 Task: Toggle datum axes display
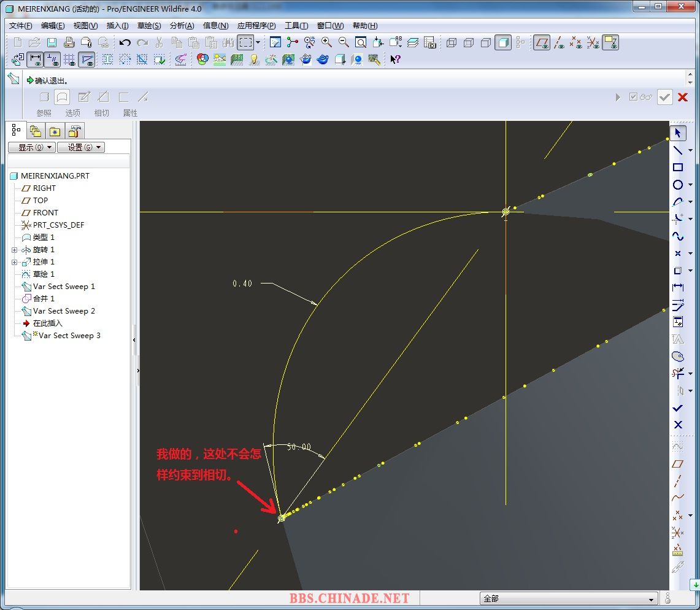click(x=558, y=42)
